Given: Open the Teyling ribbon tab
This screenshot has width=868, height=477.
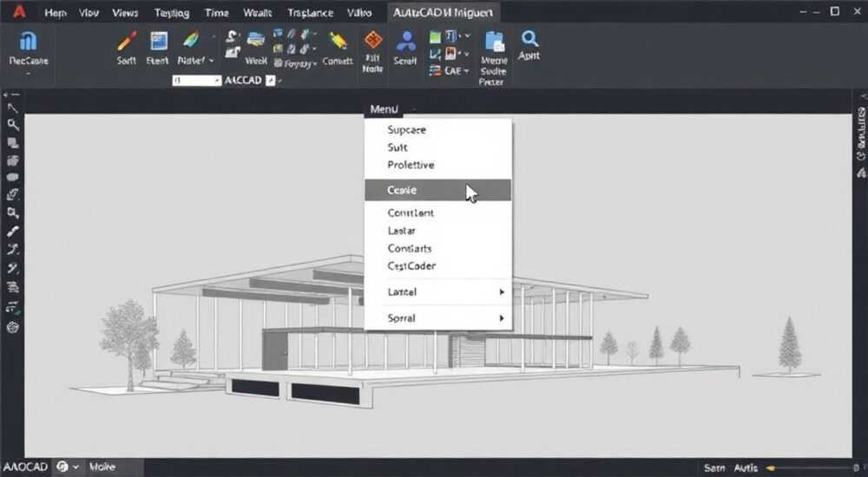Looking at the screenshot, I should 172,13.
